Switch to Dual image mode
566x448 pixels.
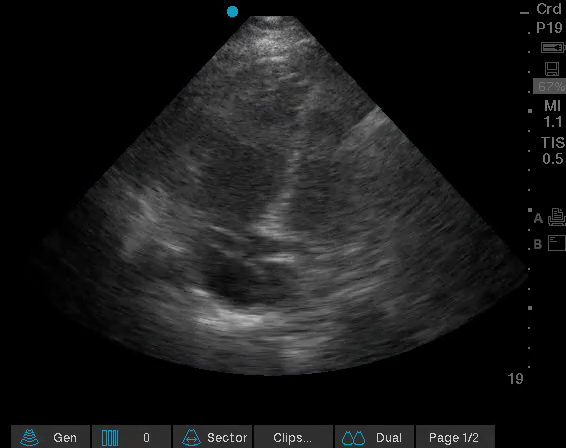tap(374, 437)
